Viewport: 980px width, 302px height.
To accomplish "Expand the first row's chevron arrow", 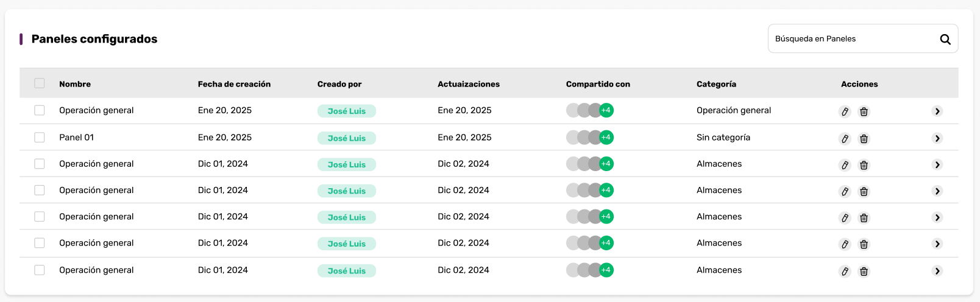I will point(937,111).
